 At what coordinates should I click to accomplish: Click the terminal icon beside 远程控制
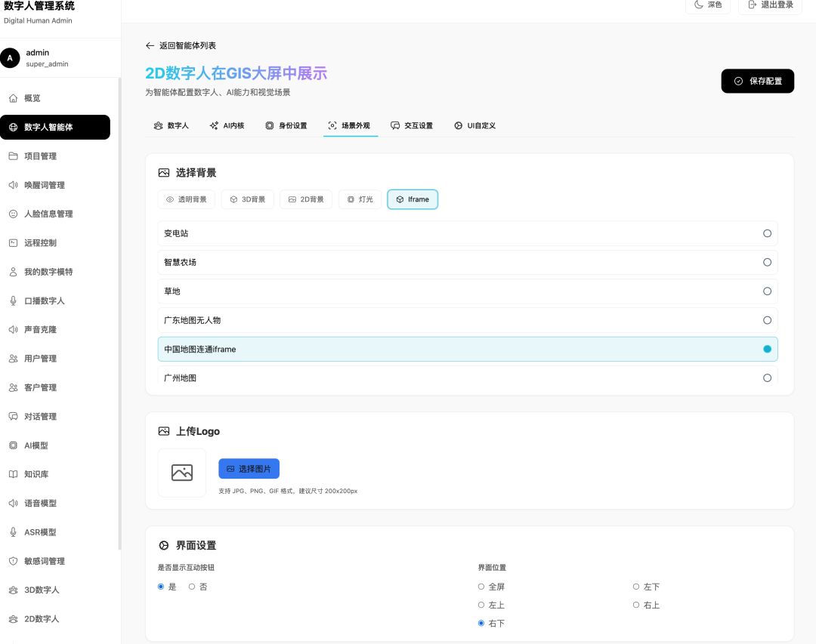tap(14, 243)
